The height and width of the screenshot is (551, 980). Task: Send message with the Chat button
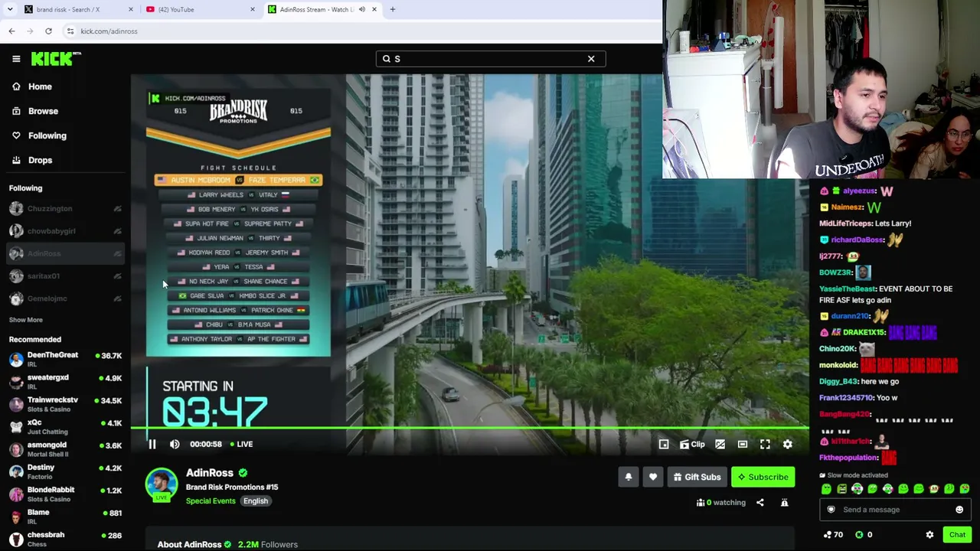957,535
